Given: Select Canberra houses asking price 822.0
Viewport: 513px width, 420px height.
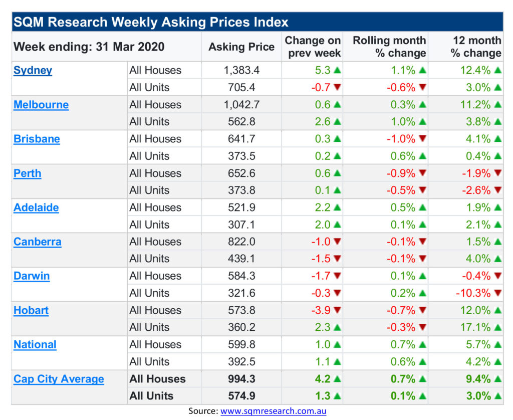Looking at the screenshot, I should click(x=241, y=242).
